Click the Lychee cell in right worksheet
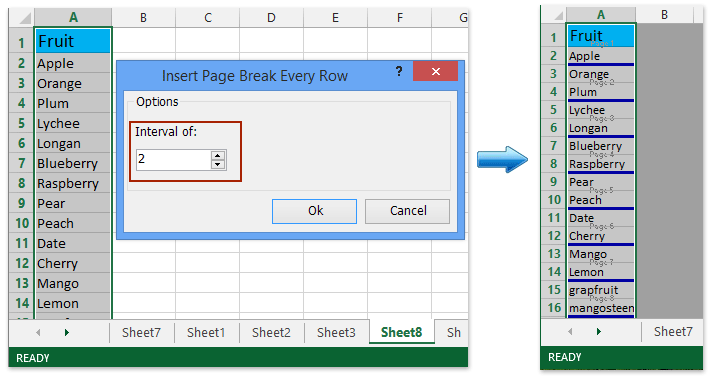 [x=601, y=110]
